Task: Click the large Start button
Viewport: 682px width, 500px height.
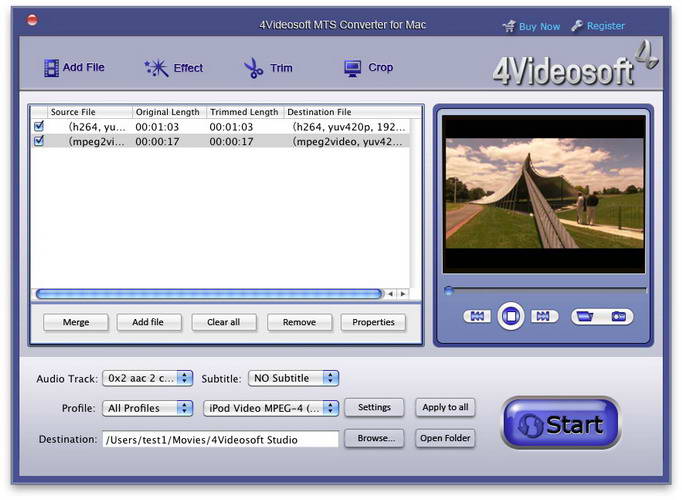Action: point(560,424)
